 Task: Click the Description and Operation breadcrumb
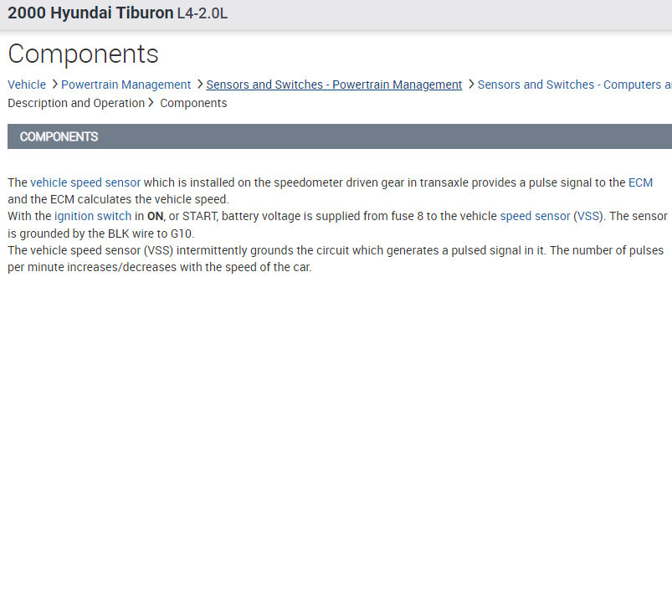[76, 103]
